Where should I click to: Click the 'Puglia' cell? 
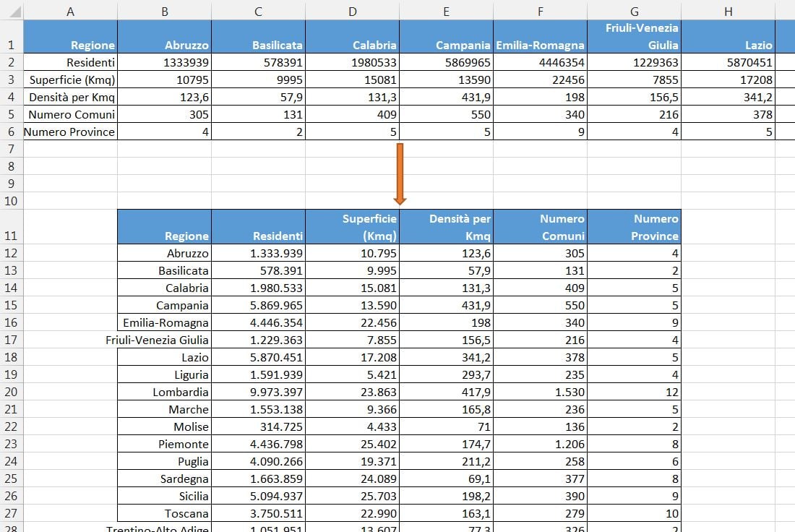[x=164, y=461]
